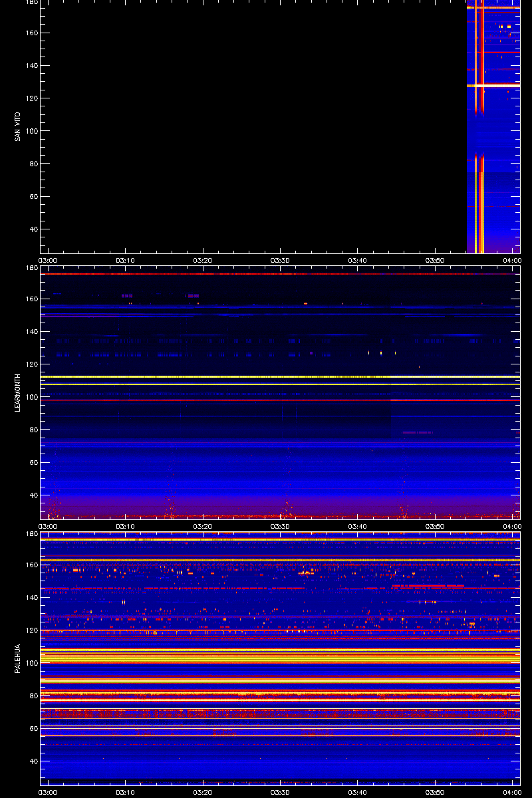Click the 80 frequency tick on San Vito axis
The image size is (532, 798).
pyautogui.click(x=33, y=164)
